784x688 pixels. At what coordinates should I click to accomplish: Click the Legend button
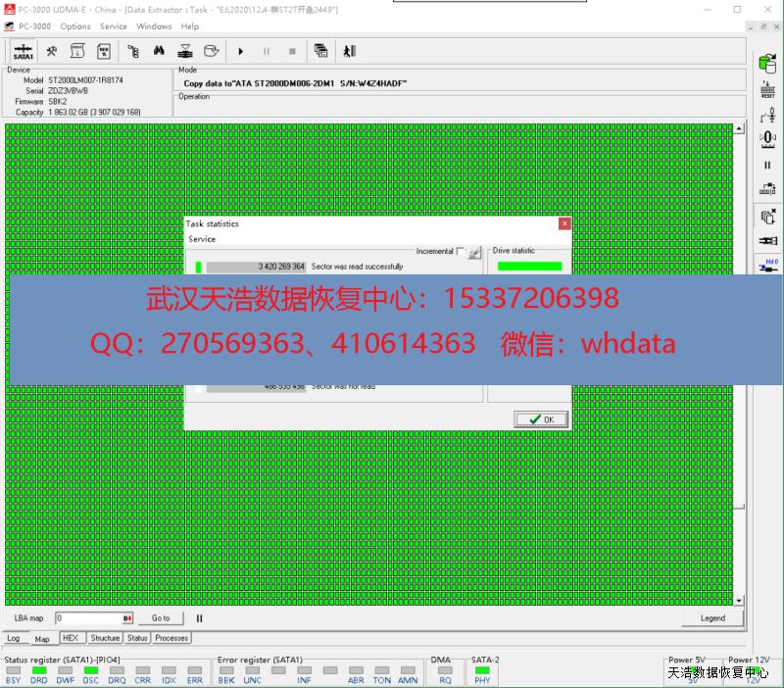[712, 618]
